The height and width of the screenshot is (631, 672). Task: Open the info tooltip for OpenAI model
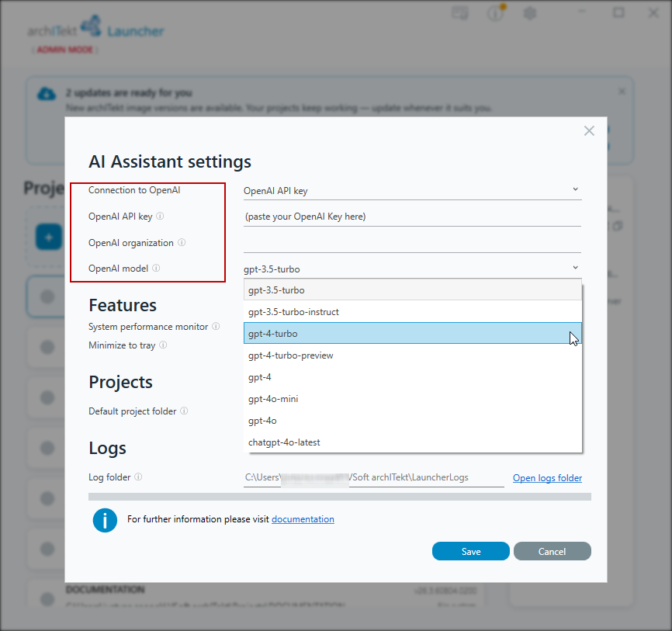pos(156,269)
